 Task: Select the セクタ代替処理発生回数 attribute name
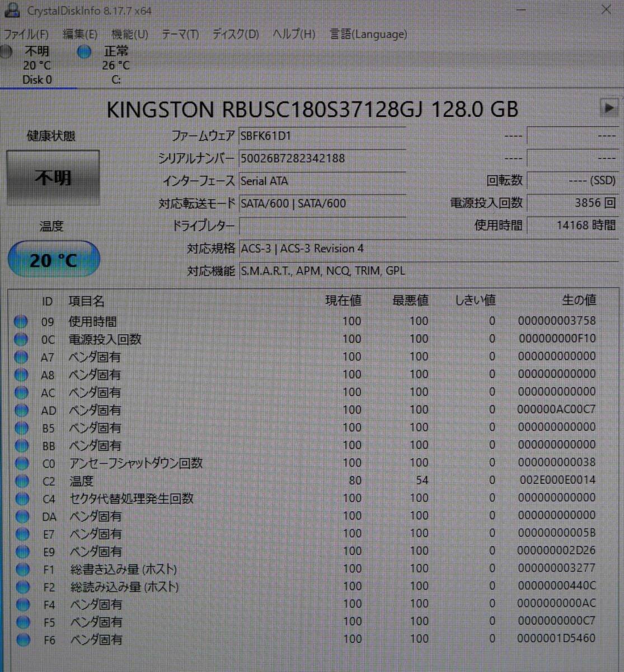(132, 498)
